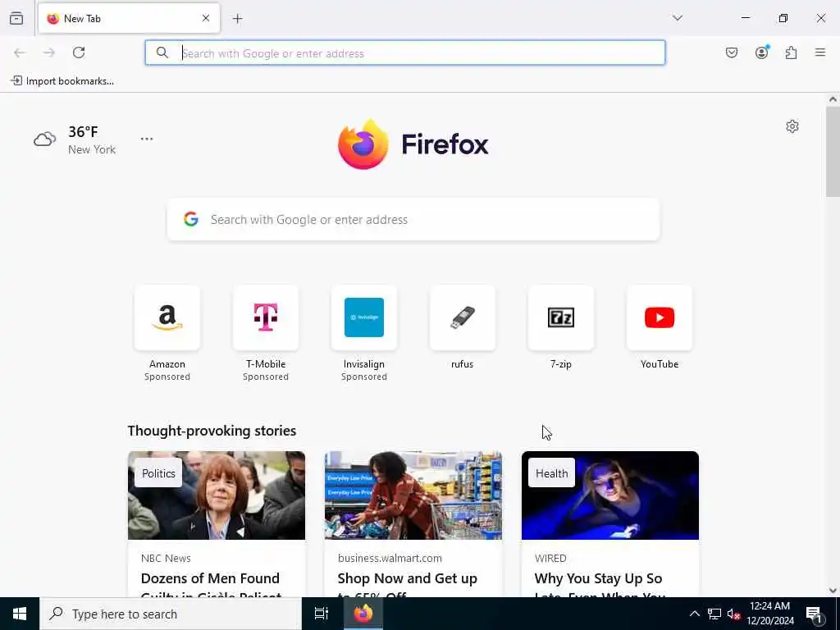840x630 pixels.
Task: Open the Windows Start menu
Action: point(20,614)
